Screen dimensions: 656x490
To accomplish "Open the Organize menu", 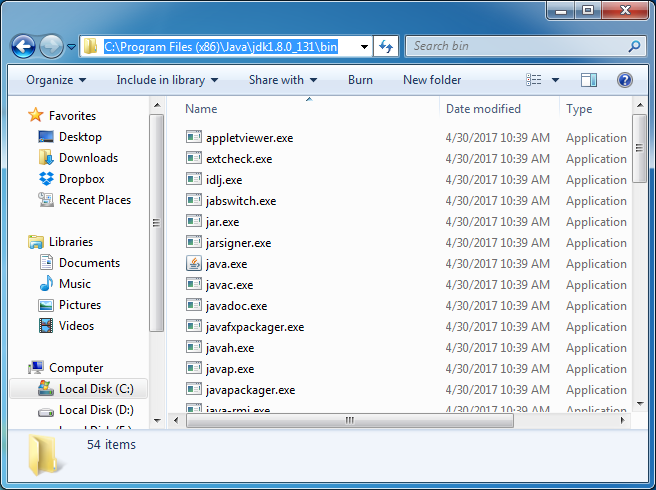I will pyautogui.click(x=56, y=80).
